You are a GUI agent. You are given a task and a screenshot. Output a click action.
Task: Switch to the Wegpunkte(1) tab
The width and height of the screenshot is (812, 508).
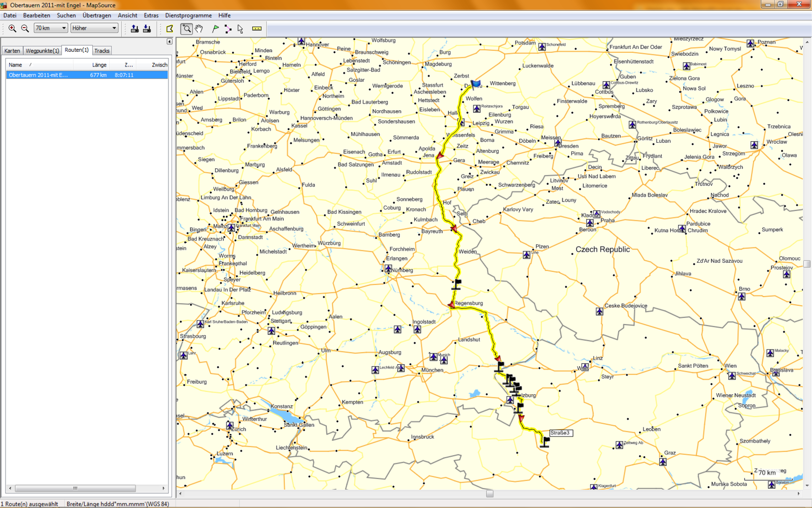[x=42, y=51]
